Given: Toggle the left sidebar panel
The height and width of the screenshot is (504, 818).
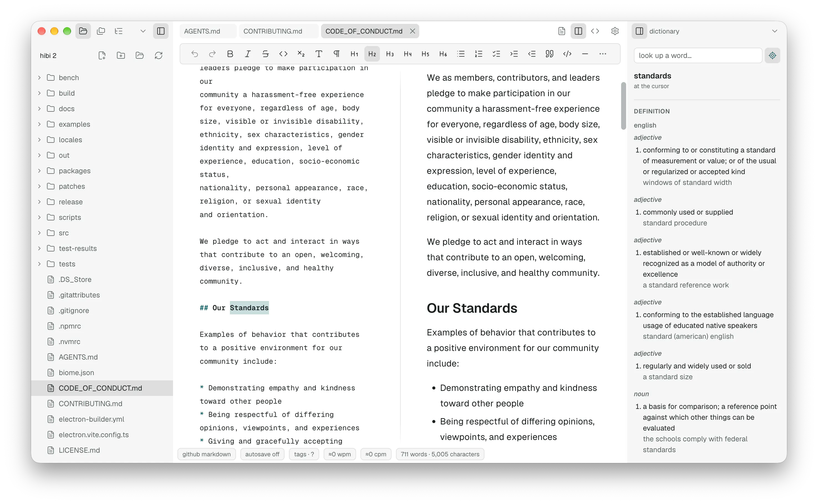Looking at the screenshot, I should coord(161,31).
